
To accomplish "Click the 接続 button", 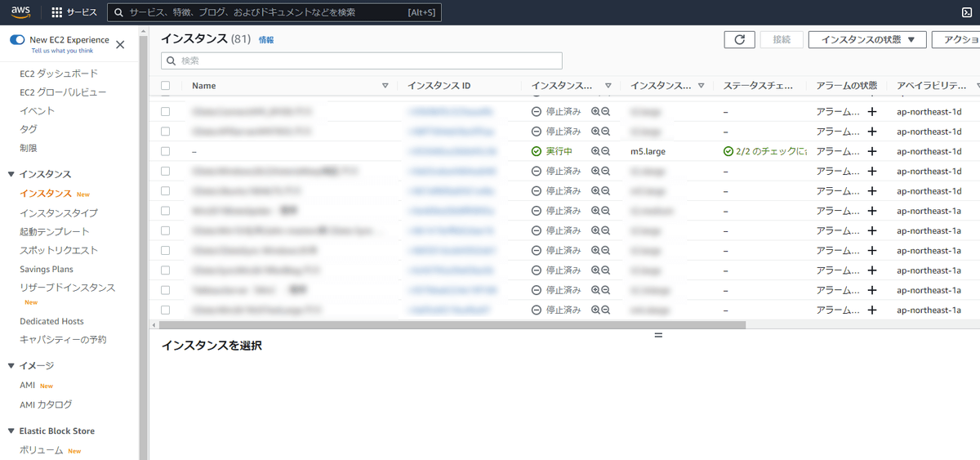I will pos(782,40).
